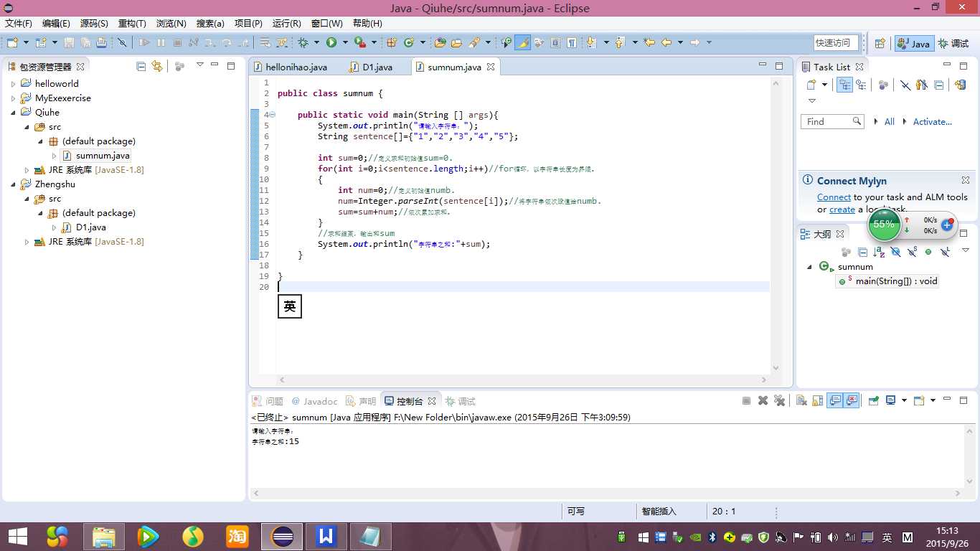Click the Back navigation arrow in toolbar
This screenshot has height=551, width=980.
click(x=666, y=43)
